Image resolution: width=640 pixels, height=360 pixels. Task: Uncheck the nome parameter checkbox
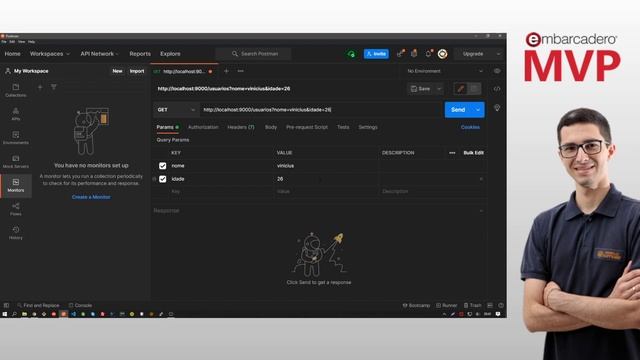tap(162, 166)
